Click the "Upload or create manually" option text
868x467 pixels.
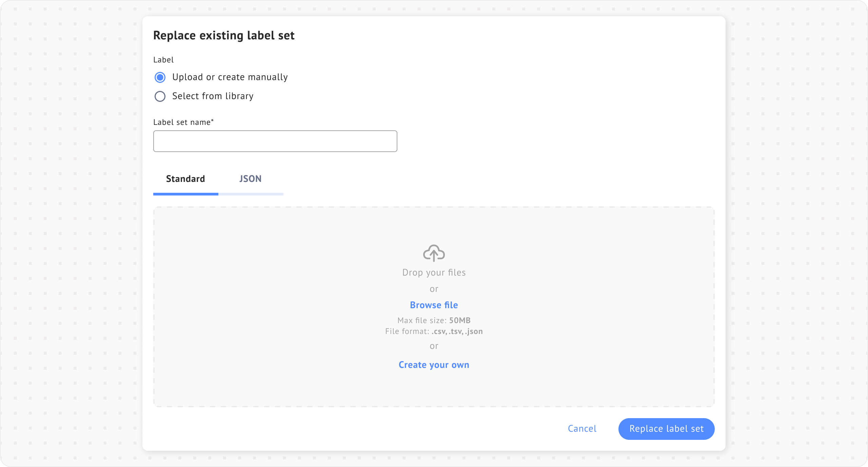pyautogui.click(x=230, y=77)
